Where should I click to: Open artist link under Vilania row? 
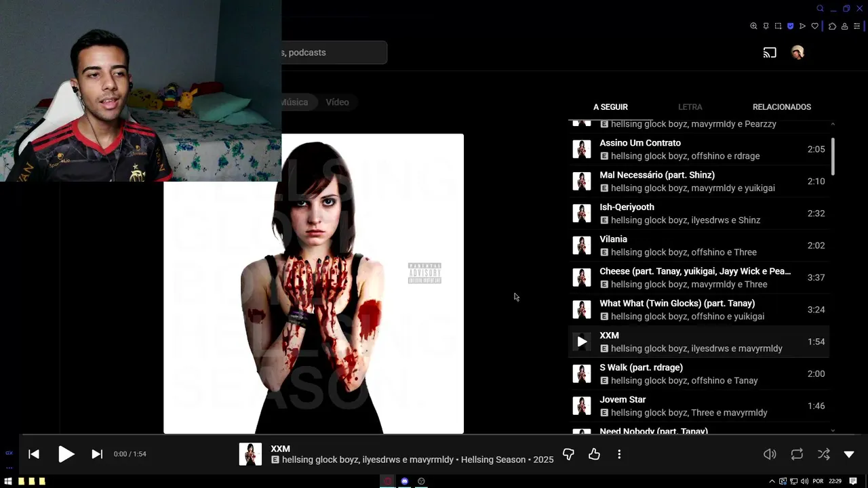(684, 252)
